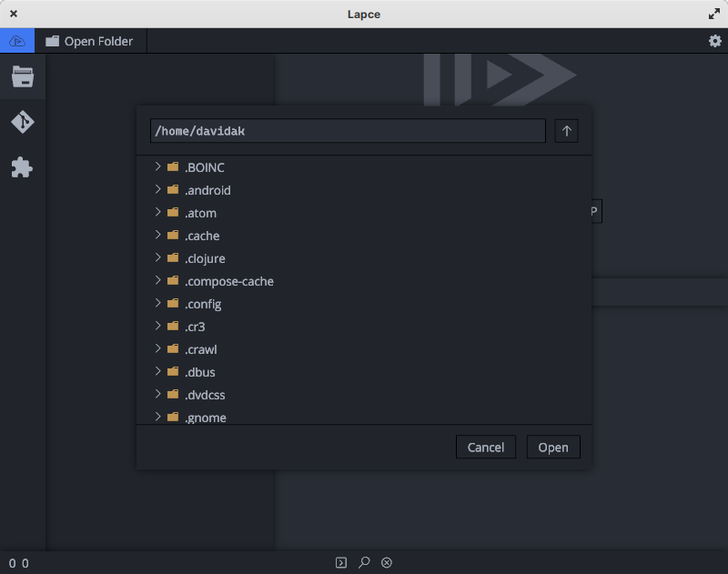Cancel the folder selection dialog
Viewport: 728px width, 574px height.
485,447
